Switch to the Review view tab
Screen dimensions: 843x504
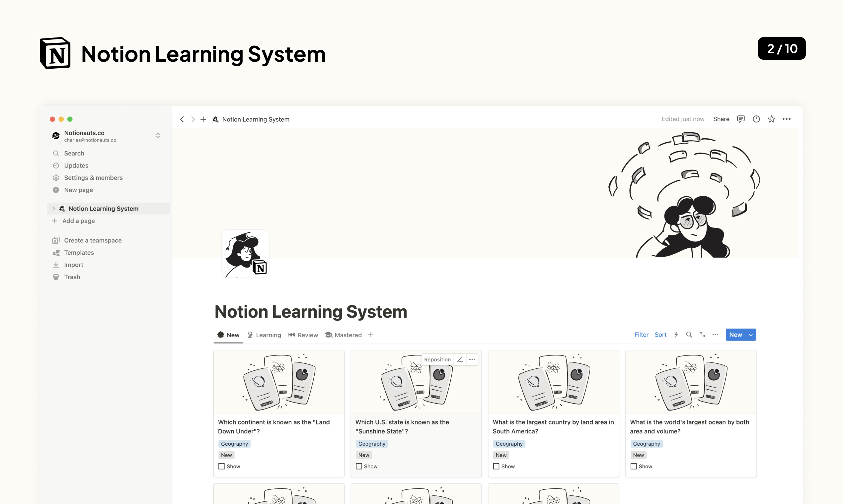[x=303, y=335]
